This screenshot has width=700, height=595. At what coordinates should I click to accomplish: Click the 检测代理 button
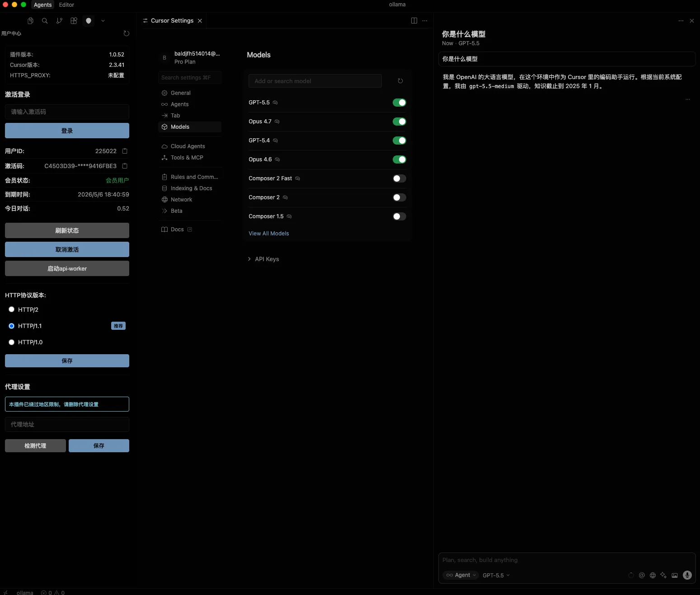[35, 445]
